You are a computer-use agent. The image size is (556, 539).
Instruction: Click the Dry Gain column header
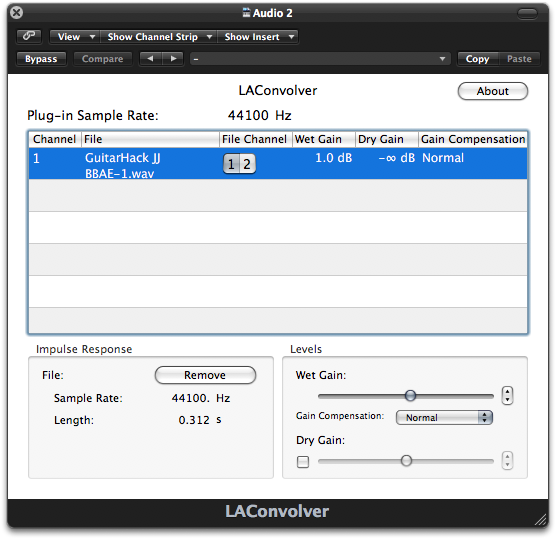tap(387, 139)
